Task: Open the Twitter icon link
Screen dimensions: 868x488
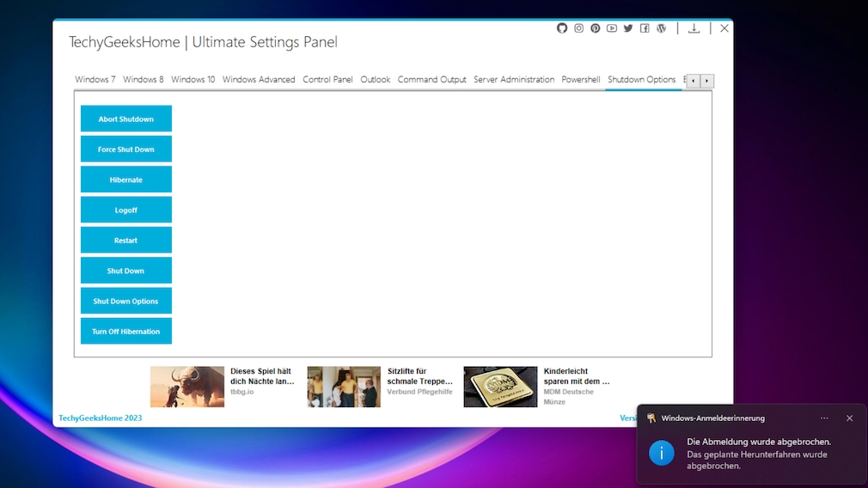Action: point(628,28)
